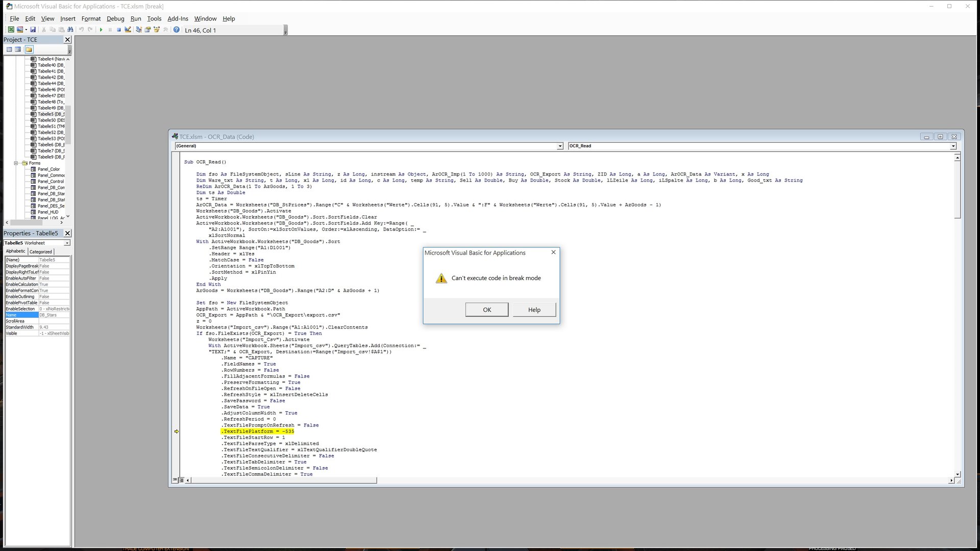Click the View Code icon in Project panel
The width and height of the screenshot is (980, 551).
pos(9,49)
